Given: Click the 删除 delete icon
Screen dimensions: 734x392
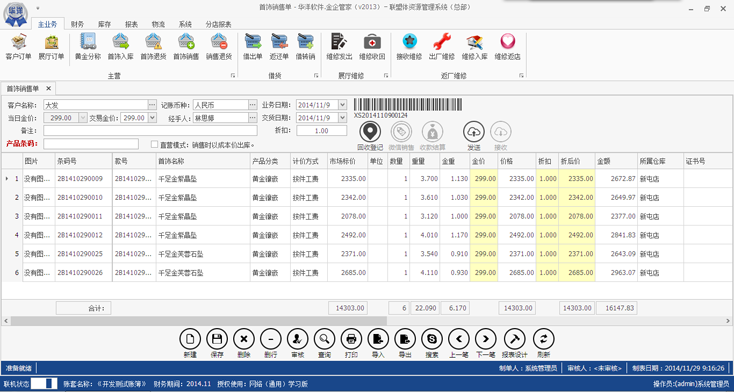Looking at the screenshot, I should [x=243, y=339].
